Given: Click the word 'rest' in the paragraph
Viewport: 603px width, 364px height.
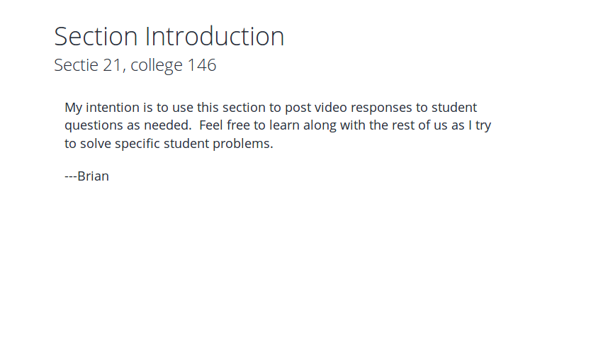Looking at the screenshot, I should tap(403, 125).
